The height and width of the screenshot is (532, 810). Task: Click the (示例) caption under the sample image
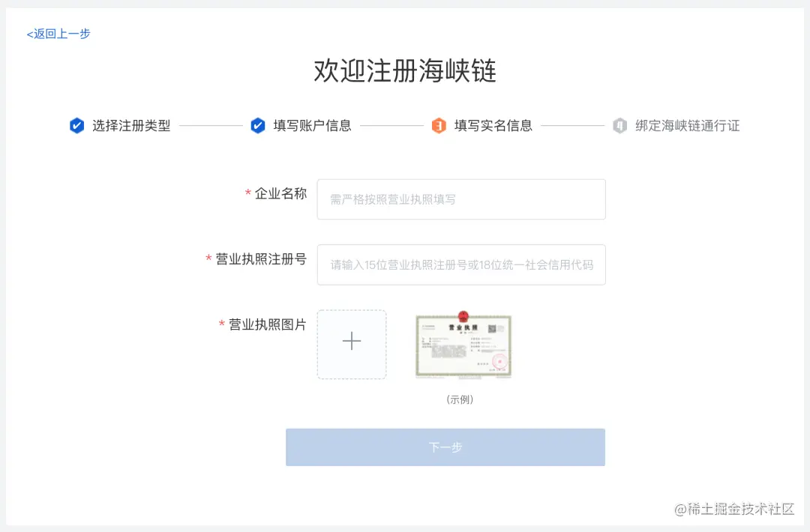click(x=461, y=399)
